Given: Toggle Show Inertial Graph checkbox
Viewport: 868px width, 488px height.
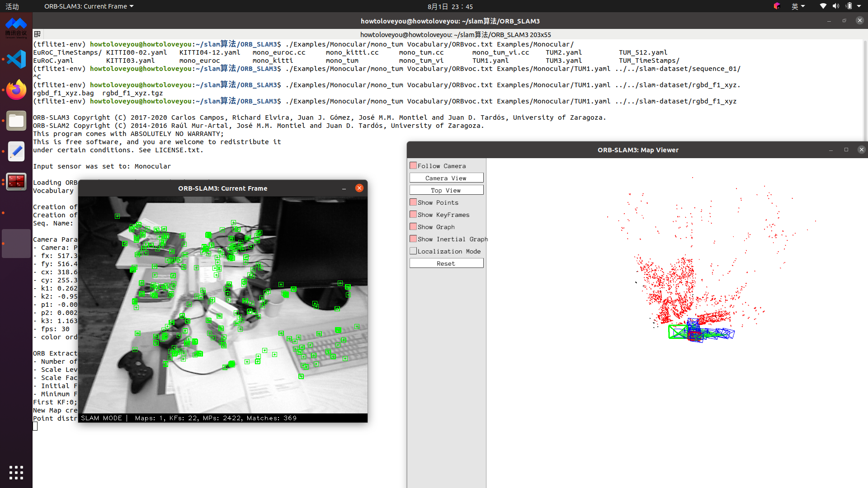Looking at the screenshot, I should [413, 239].
